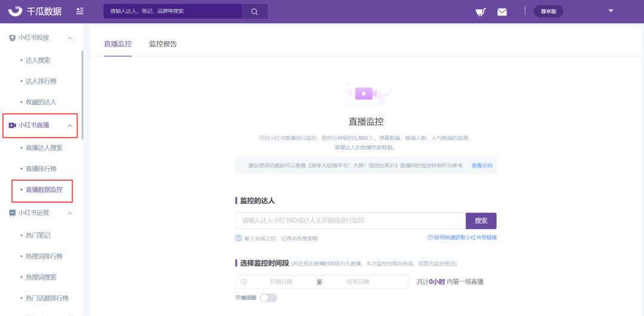Click the clock icon in date range field
The image size is (644, 316).
point(243,282)
